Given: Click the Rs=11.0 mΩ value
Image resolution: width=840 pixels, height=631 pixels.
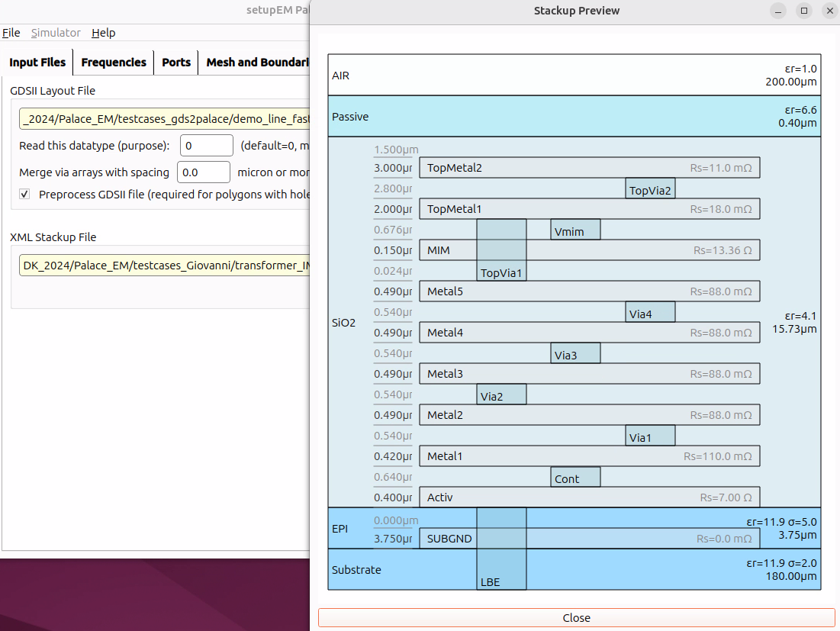Looking at the screenshot, I should click(x=721, y=168).
